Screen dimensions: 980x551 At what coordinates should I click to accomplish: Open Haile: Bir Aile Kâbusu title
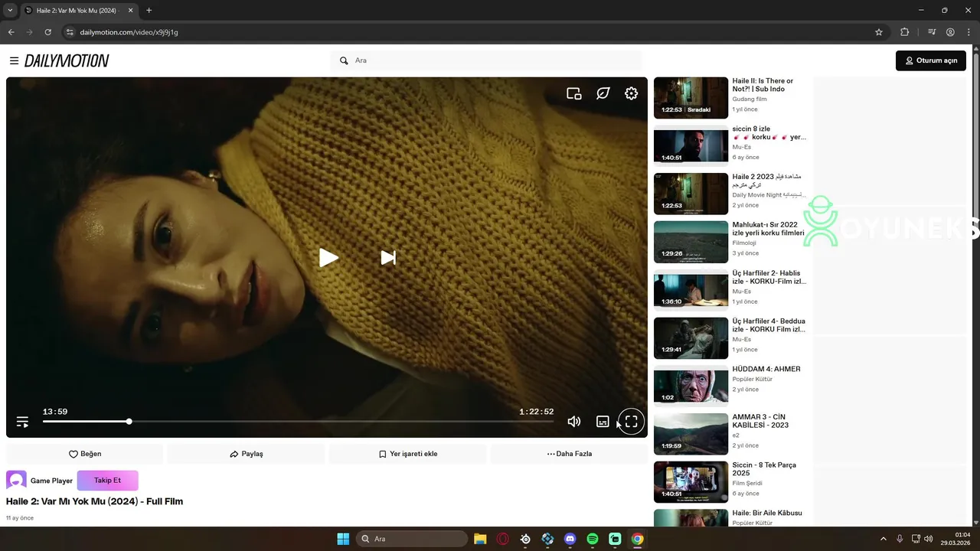tap(767, 513)
